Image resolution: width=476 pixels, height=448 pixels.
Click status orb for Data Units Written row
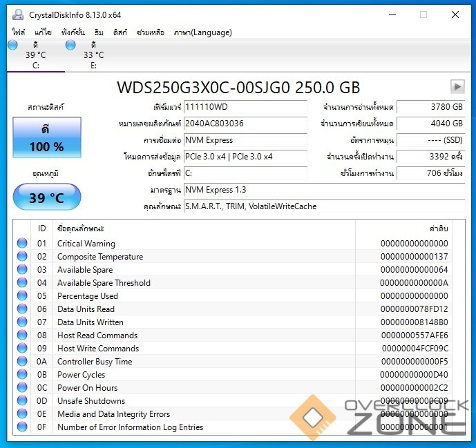pyautogui.click(x=22, y=322)
